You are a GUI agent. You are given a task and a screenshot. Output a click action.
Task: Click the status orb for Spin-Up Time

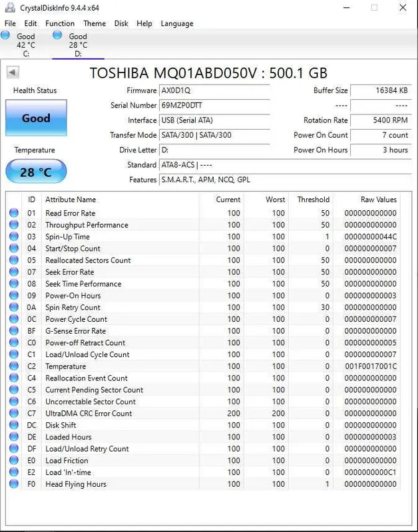pyautogui.click(x=13, y=237)
